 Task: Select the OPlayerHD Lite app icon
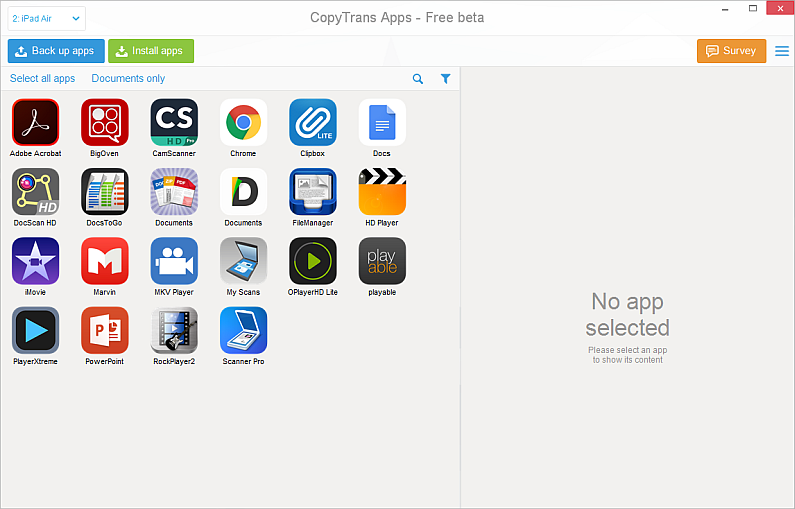pyautogui.click(x=313, y=261)
